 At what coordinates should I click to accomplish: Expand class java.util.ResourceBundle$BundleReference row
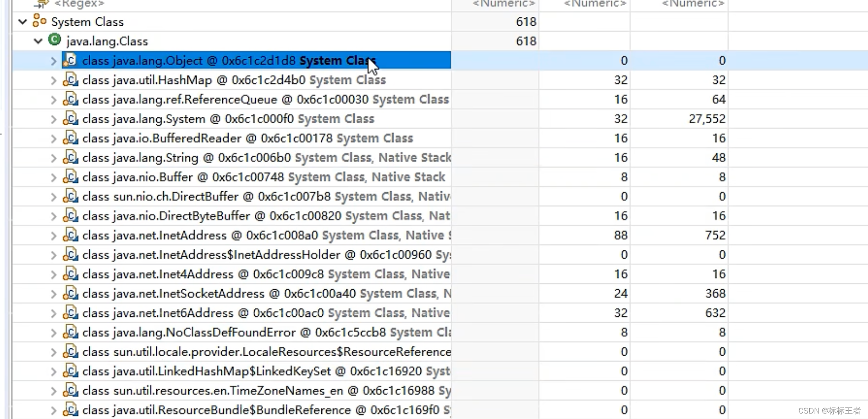tap(54, 410)
